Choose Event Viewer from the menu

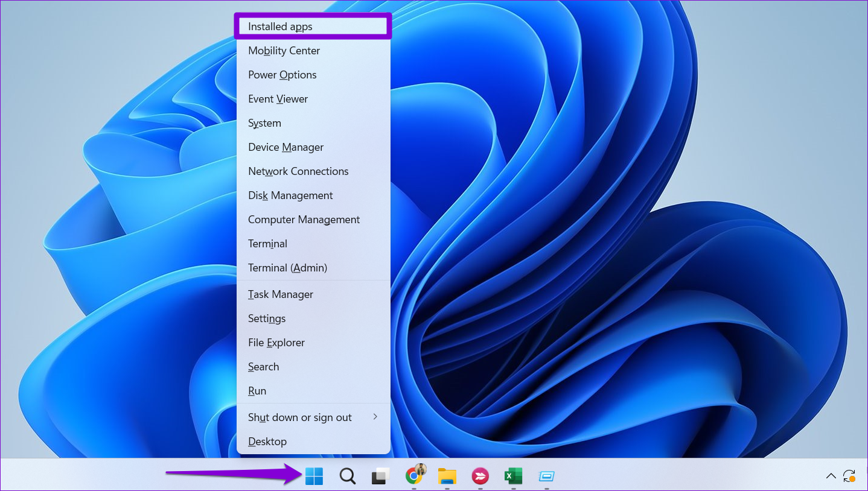[x=278, y=98]
